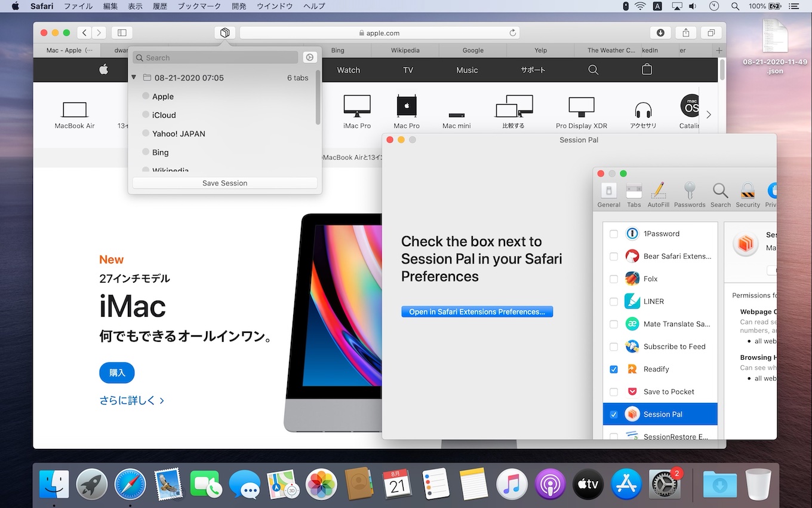Click the Save Session button

click(x=224, y=183)
